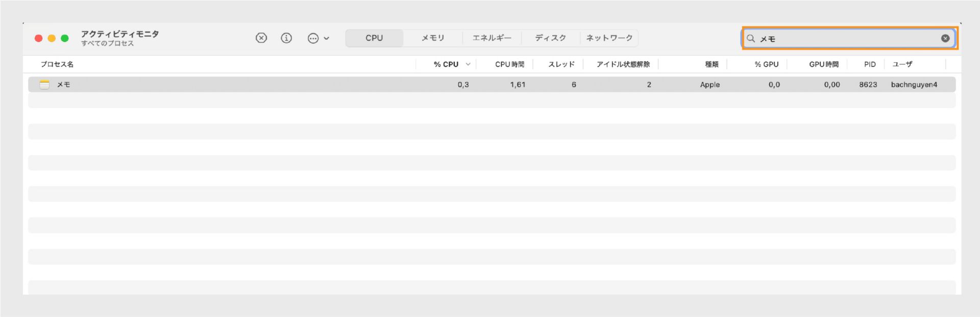Click user bachnguyen4 cell
980x317 pixels.
tap(914, 85)
